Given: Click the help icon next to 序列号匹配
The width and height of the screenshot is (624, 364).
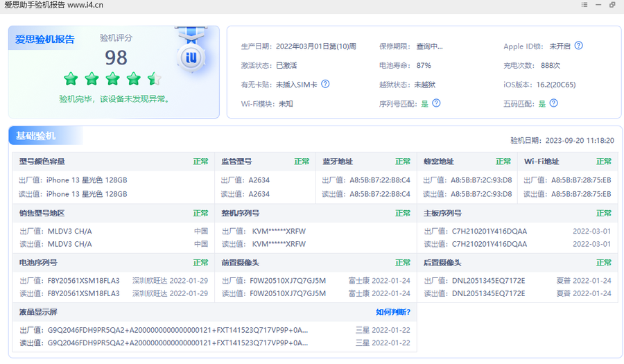Looking at the screenshot, I should point(436,103).
